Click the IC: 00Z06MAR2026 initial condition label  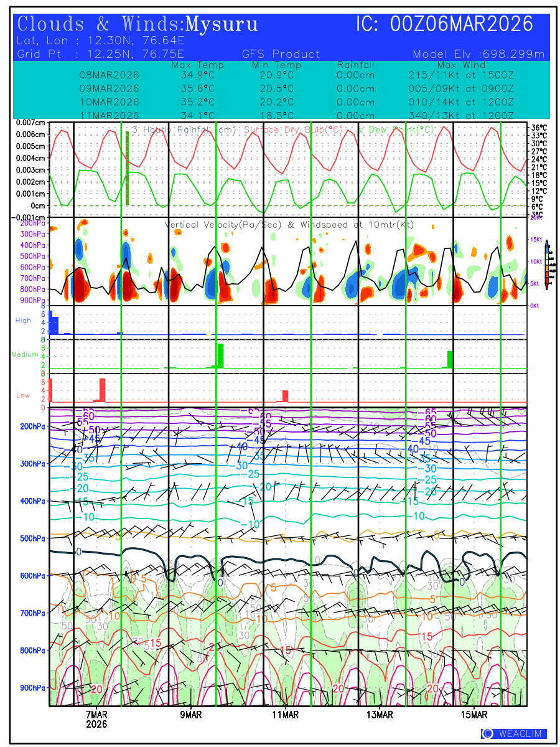pyautogui.click(x=445, y=24)
